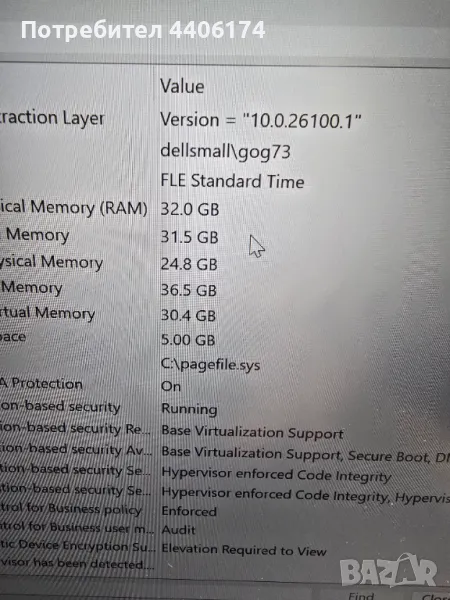The image size is (450, 600).
Task: Select the row showing only Base Virtualization Support
Action: 225,431
